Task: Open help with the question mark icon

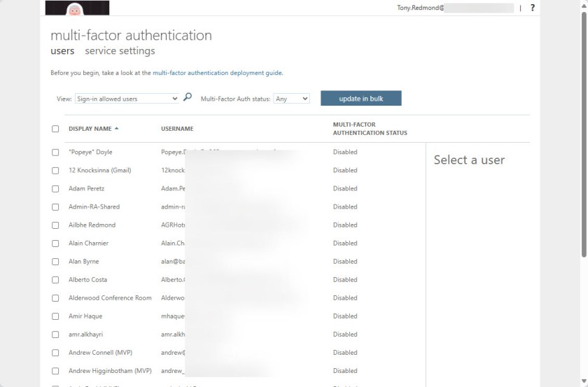Action: [x=533, y=8]
